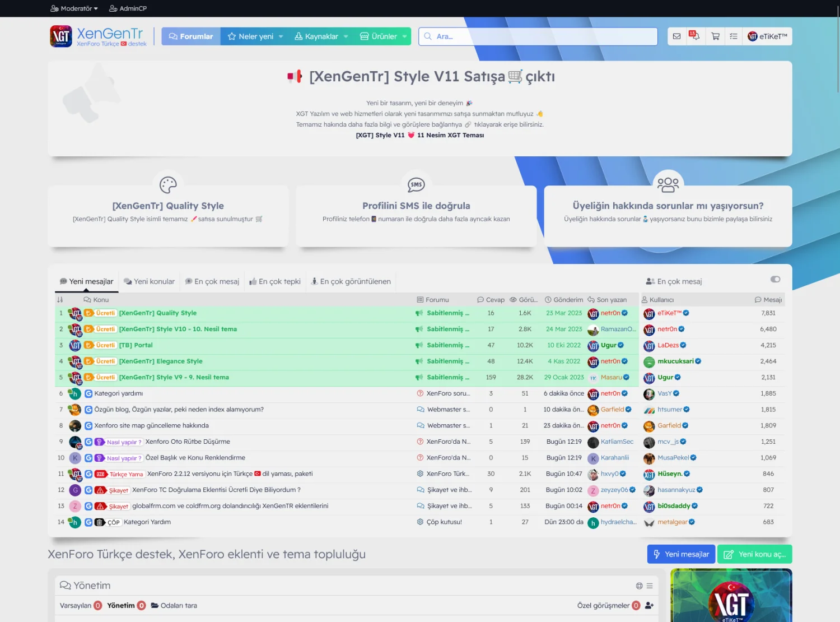Open the checklist icon in header

734,36
